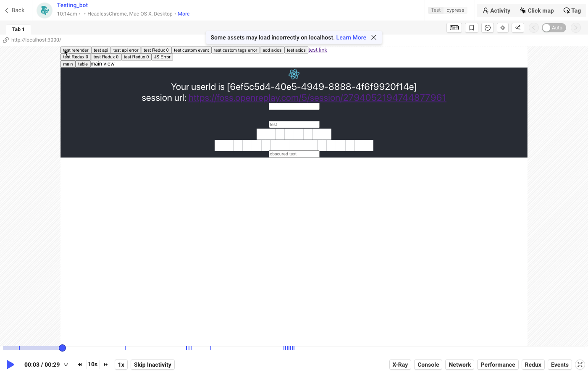Switch to the Click map tab
588x378 pixels.
pos(536,10)
